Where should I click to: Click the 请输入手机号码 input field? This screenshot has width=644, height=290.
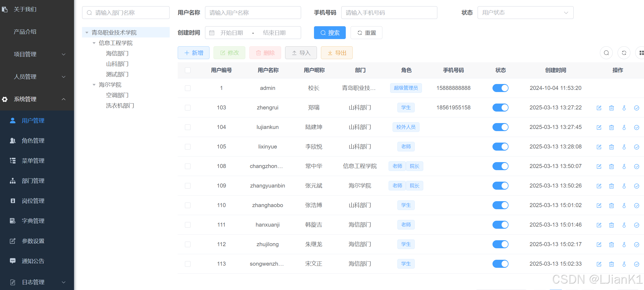[389, 13]
